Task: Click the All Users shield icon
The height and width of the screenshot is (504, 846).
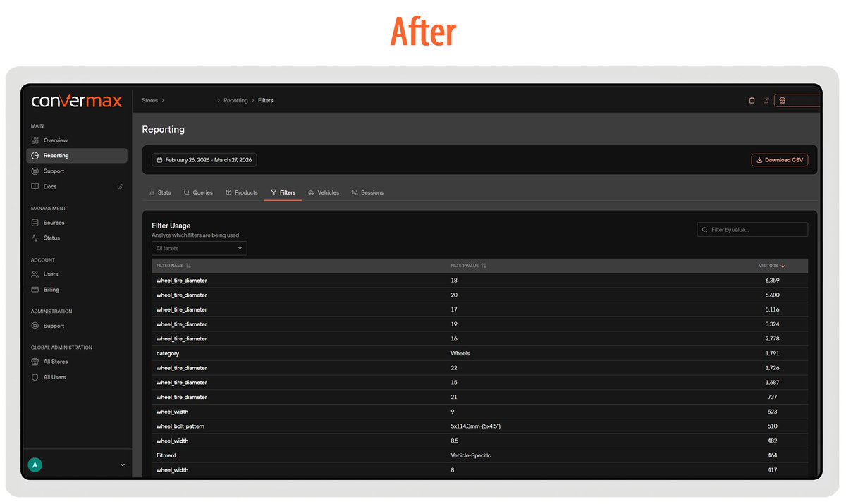Action: coord(35,377)
